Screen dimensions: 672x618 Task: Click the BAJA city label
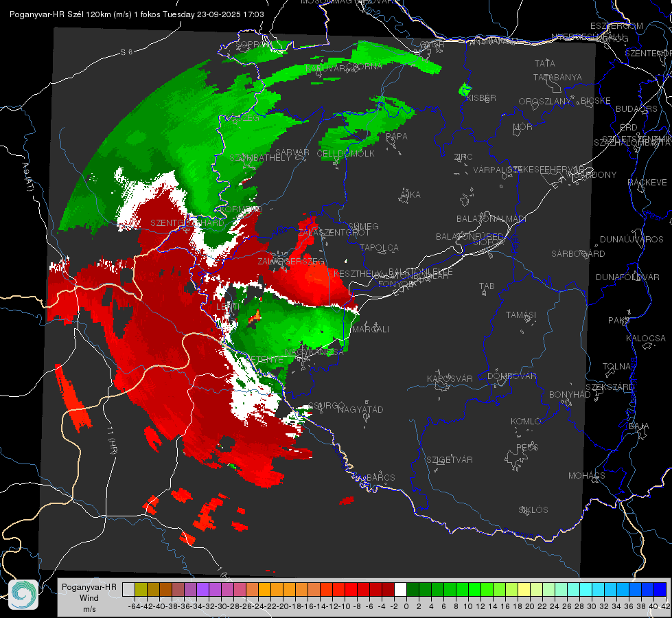pos(639,426)
